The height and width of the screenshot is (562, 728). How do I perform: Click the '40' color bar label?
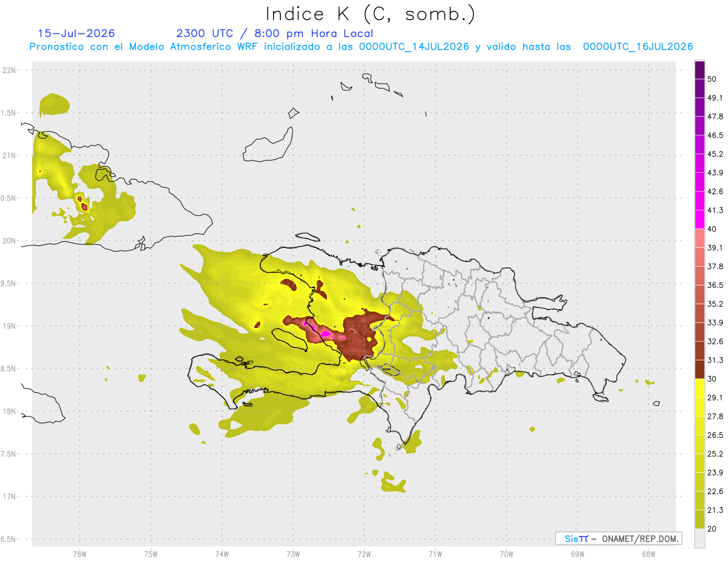712,229
